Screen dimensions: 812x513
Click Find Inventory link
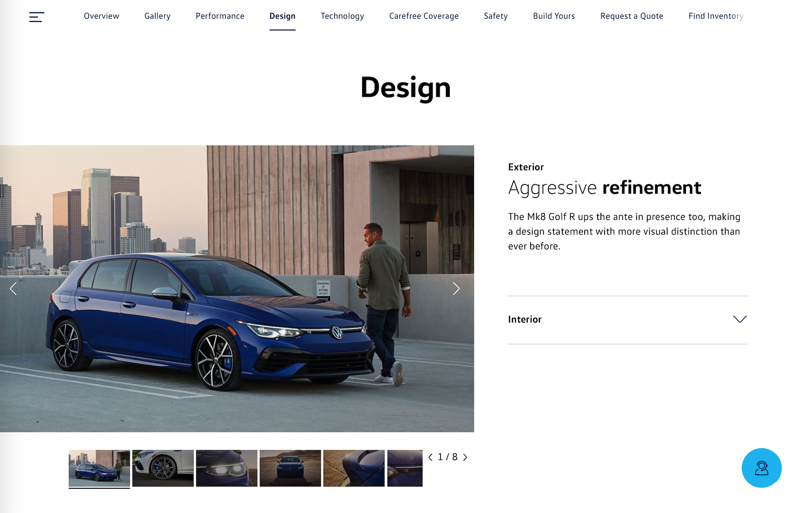click(x=716, y=16)
